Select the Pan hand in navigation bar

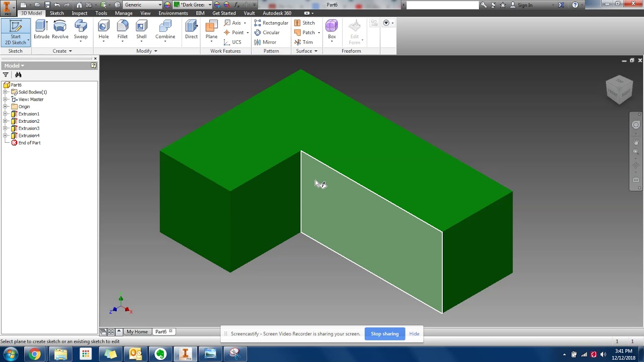pyautogui.click(x=636, y=142)
